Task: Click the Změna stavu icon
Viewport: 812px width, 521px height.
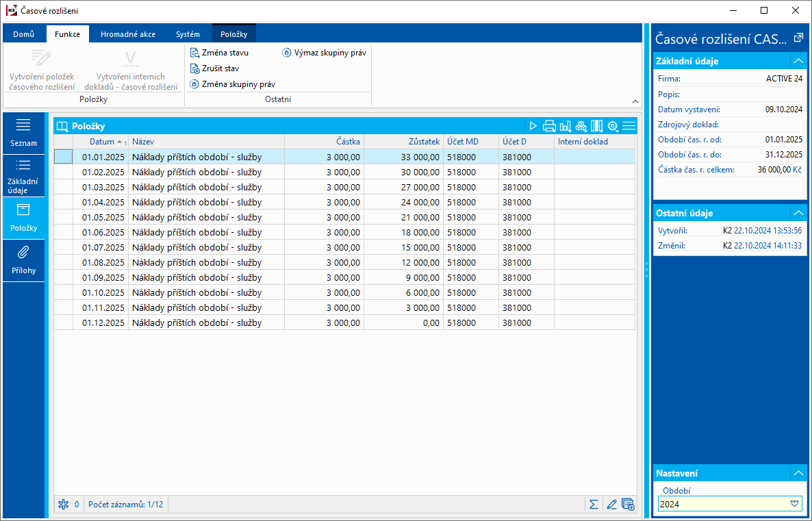Action: 194,53
